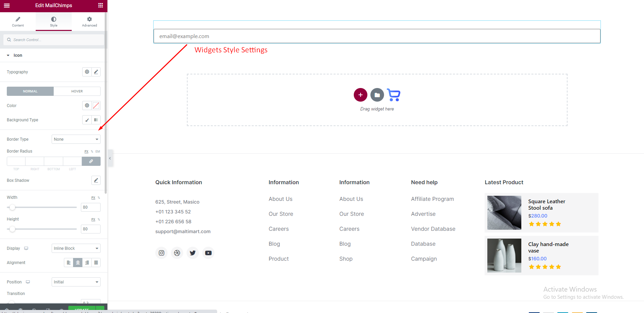
Task: Select center alignment option
Action: point(78,263)
